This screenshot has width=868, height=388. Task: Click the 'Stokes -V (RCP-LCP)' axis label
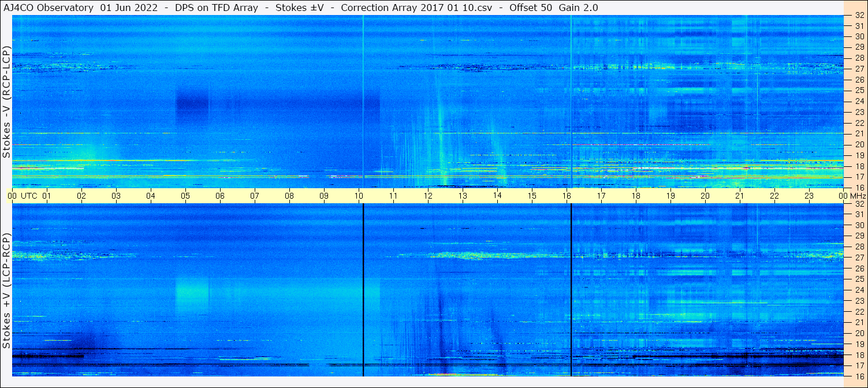click(6, 101)
